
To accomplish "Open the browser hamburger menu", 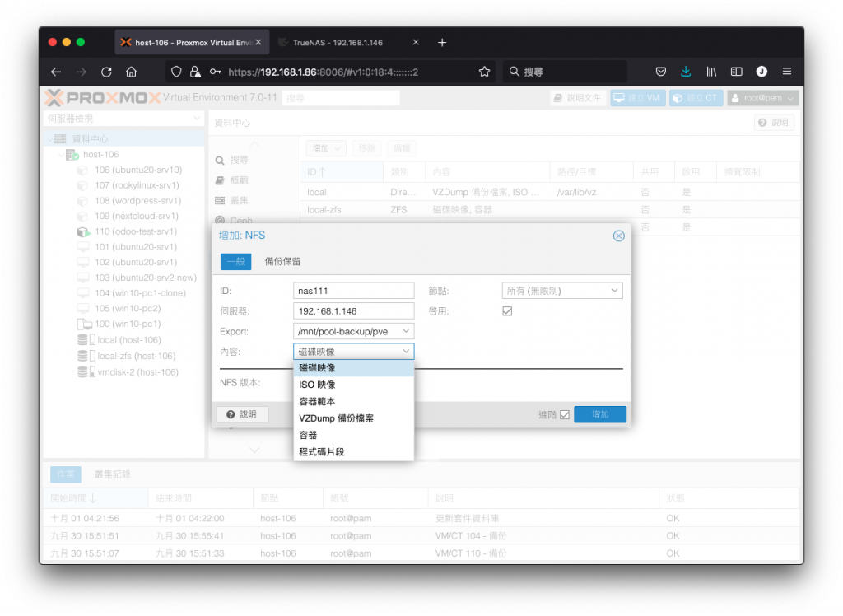I will [x=787, y=72].
